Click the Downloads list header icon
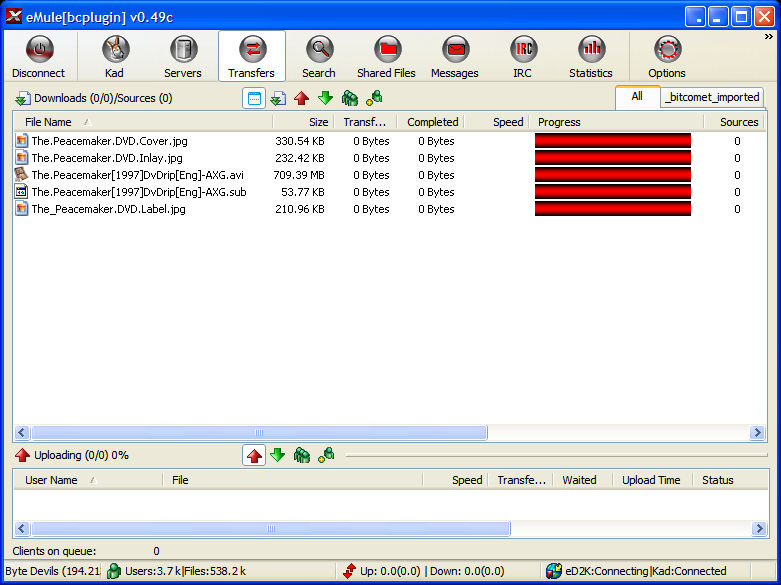The image size is (781, 585). tap(22, 98)
